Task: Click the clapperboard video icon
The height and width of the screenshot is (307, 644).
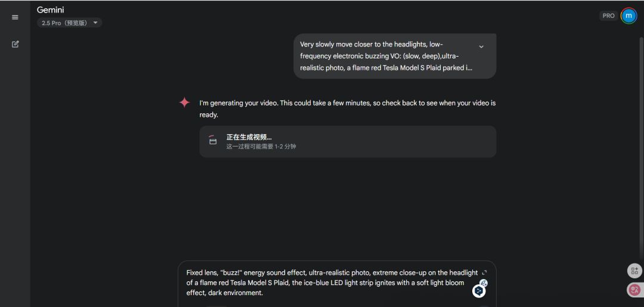Action: click(213, 141)
